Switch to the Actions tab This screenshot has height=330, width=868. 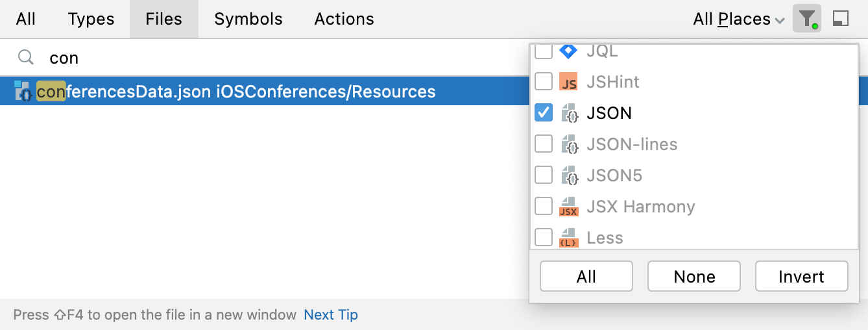click(x=344, y=19)
